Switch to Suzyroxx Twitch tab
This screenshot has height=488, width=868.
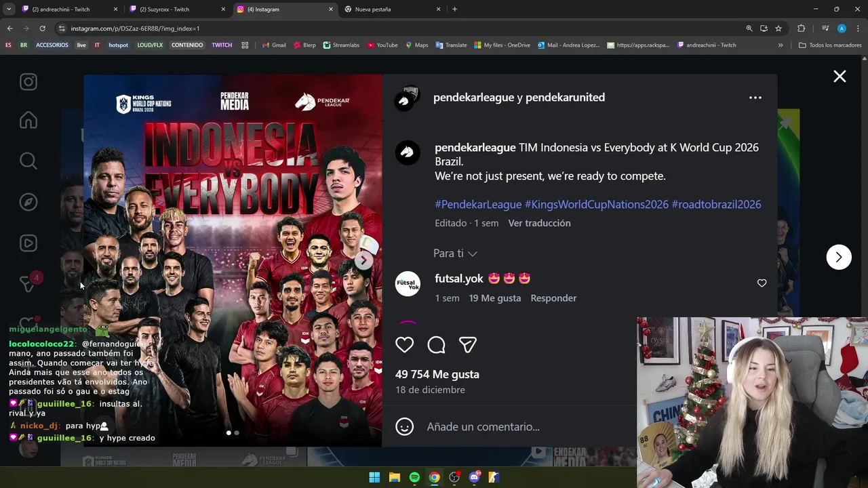click(x=176, y=9)
